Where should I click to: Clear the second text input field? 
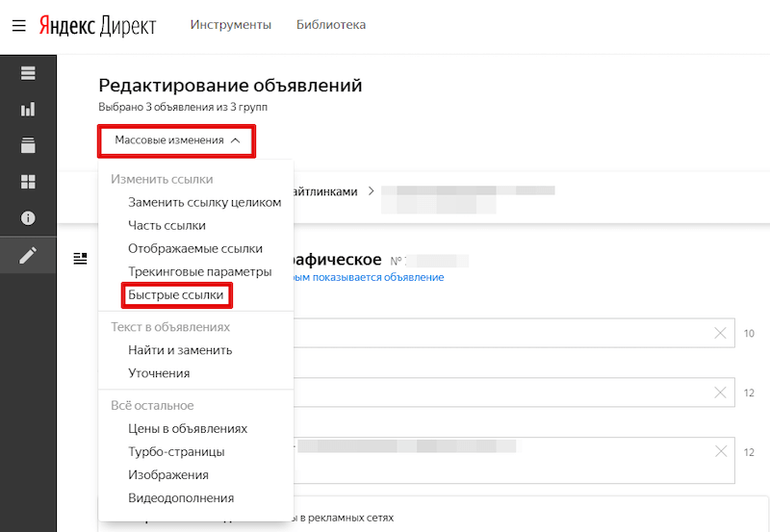(x=720, y=392)
